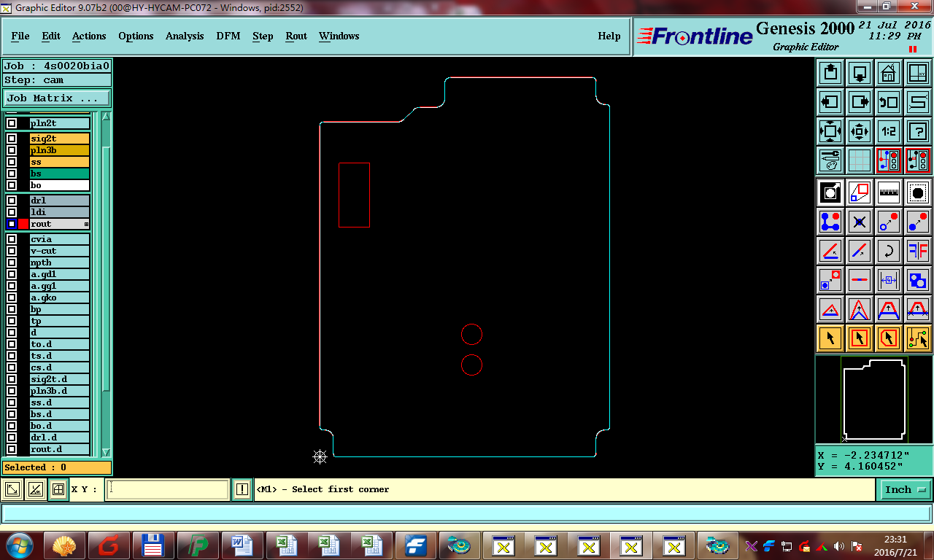934x560 pixels.
Task: Click the Help menu button
Action: pyautogui.click(x=609, y=36)
